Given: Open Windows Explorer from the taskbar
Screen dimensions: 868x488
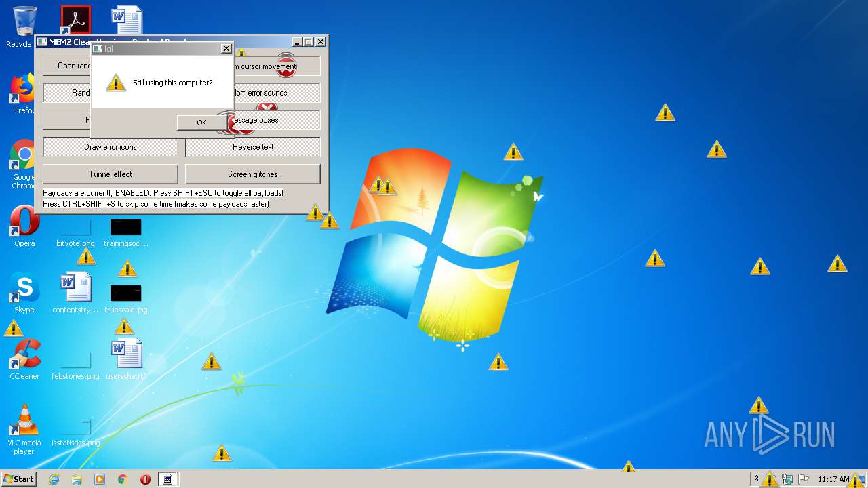Looking at the screenshot, I should (77, 479).
